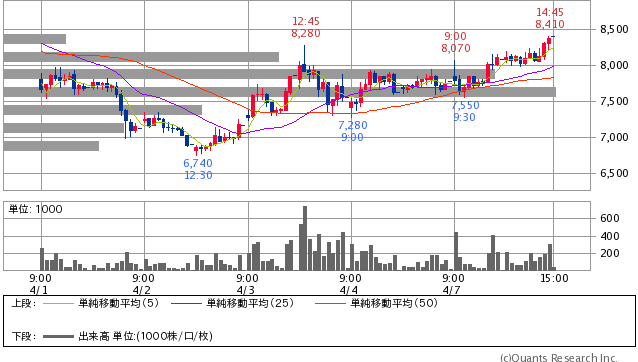This screenshot has width=638, height=362.
Task: Click the gray volume legend swatch
Action: coord(59,337)
